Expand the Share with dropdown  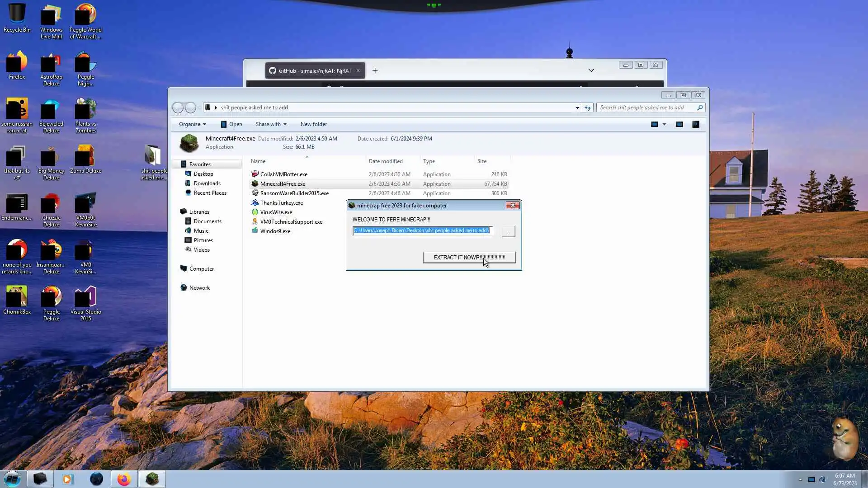point(271,124)
